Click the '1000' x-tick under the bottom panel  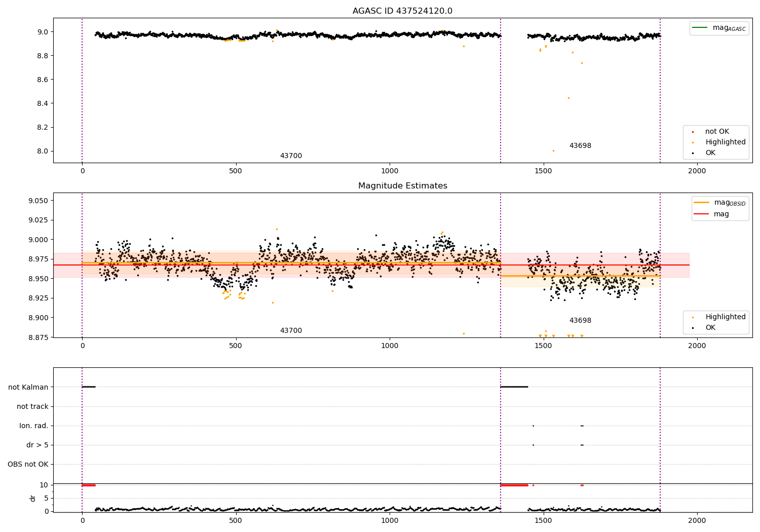click(390, 520)
